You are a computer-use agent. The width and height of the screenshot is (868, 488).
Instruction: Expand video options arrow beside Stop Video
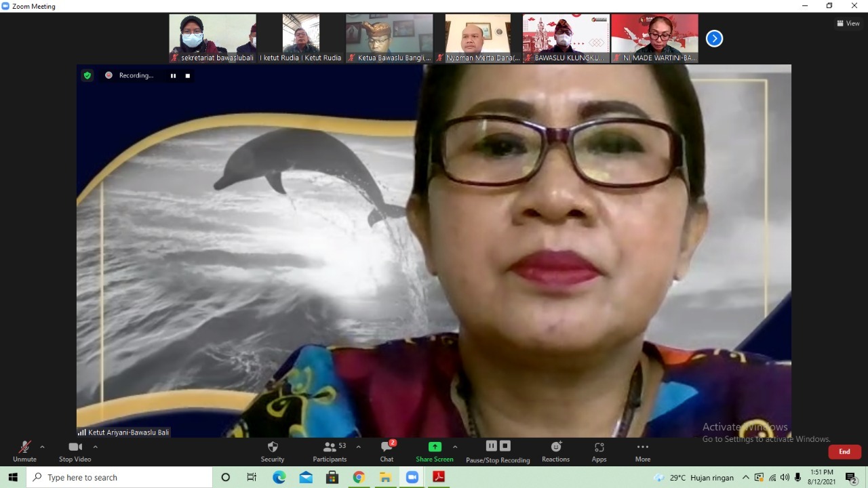pos(95,447)
